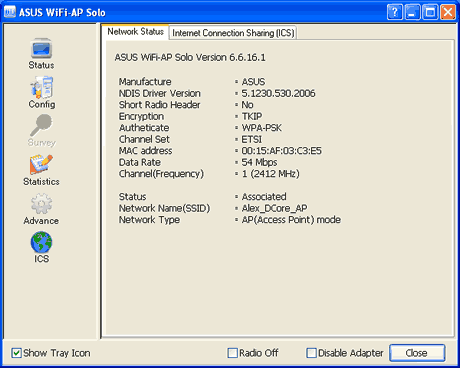Click the Authenticate value WPA-PSK
The image size is (460, 368).
pyautogui.click(x=262, y=128)
